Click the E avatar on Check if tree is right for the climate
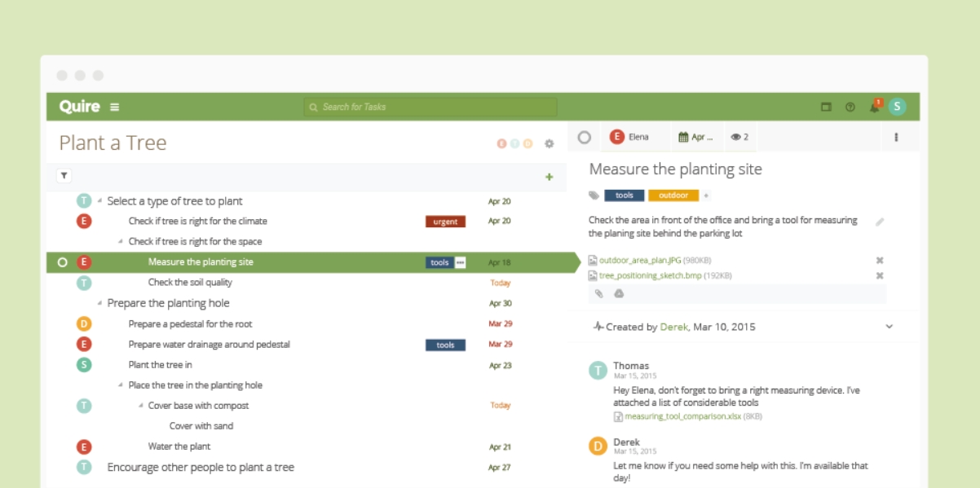The height and width of the screenshot is (488, 980). 84,222
